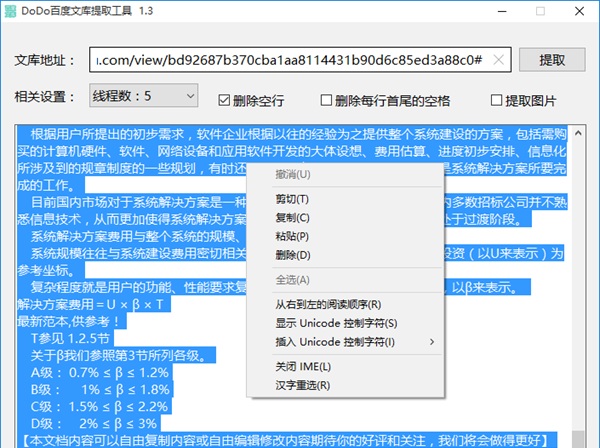Image resolution: width=600 pixels, height=448 pixels.
Task: Minimize the DoDo window
Action: 502,11
